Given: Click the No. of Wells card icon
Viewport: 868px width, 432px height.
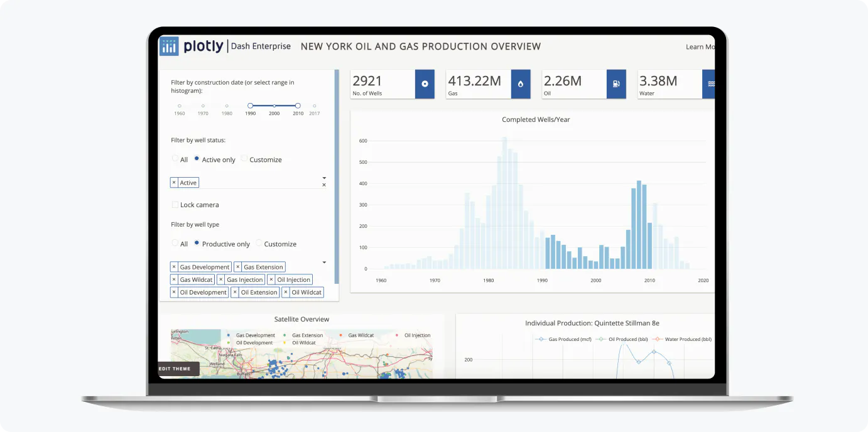Looking at the screenshot, I should 425,84.
